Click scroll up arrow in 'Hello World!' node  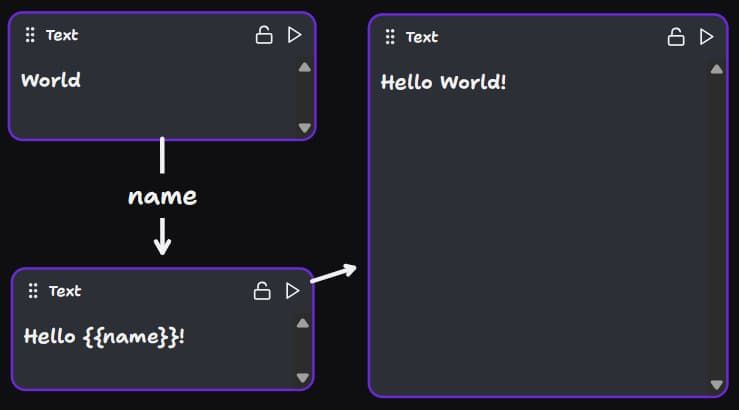[716, 70]
